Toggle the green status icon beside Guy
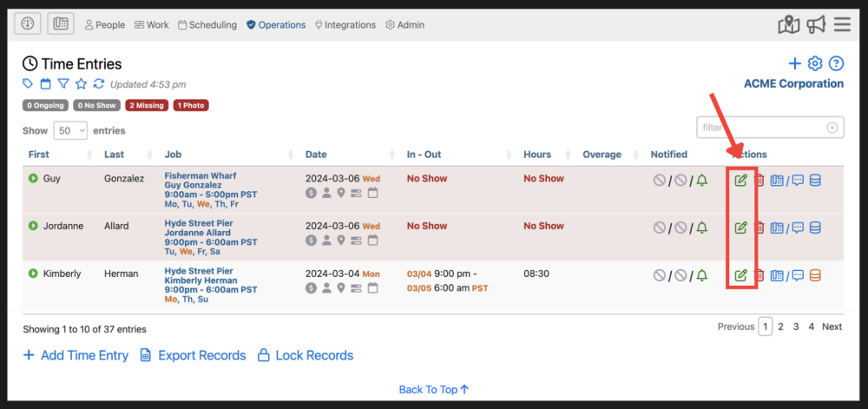 coord(33,179)
